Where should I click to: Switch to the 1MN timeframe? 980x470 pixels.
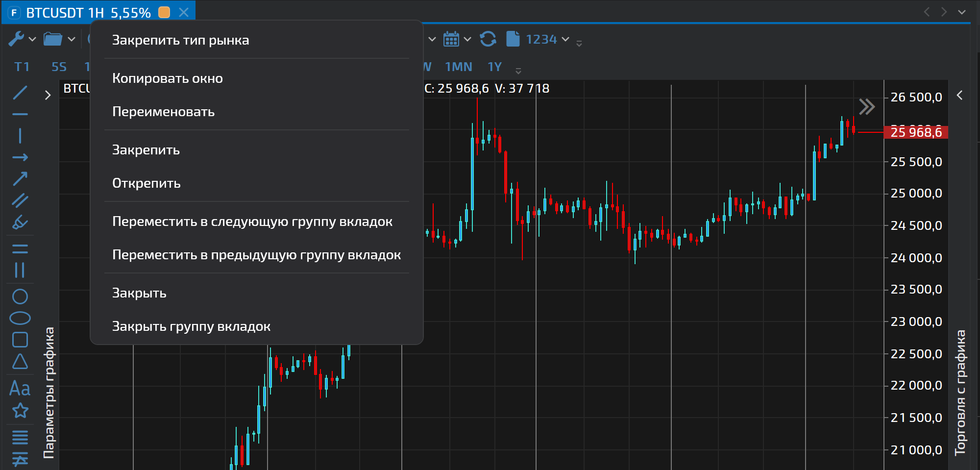[458, 67]
